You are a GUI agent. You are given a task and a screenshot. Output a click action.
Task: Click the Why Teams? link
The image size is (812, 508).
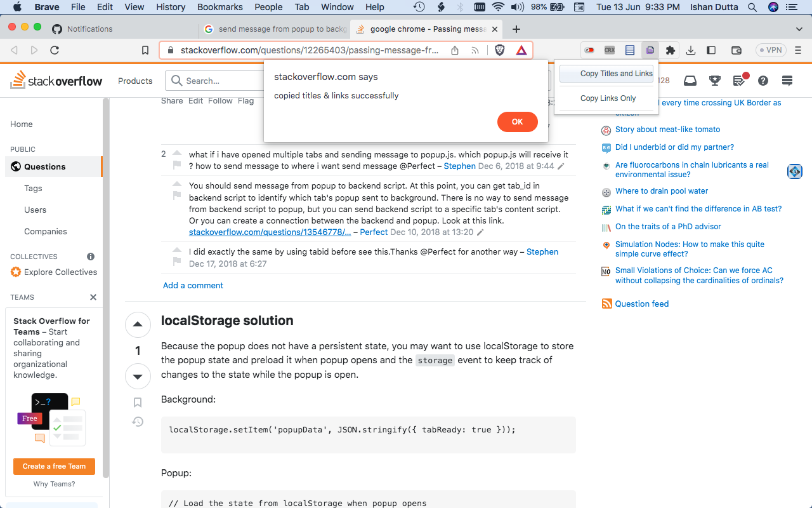pos(54,484)
